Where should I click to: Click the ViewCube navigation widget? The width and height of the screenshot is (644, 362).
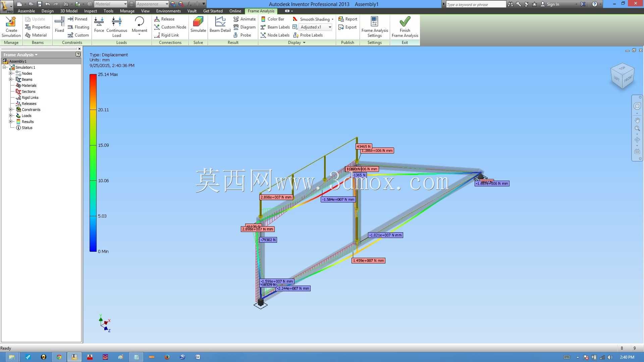[623, 76]
